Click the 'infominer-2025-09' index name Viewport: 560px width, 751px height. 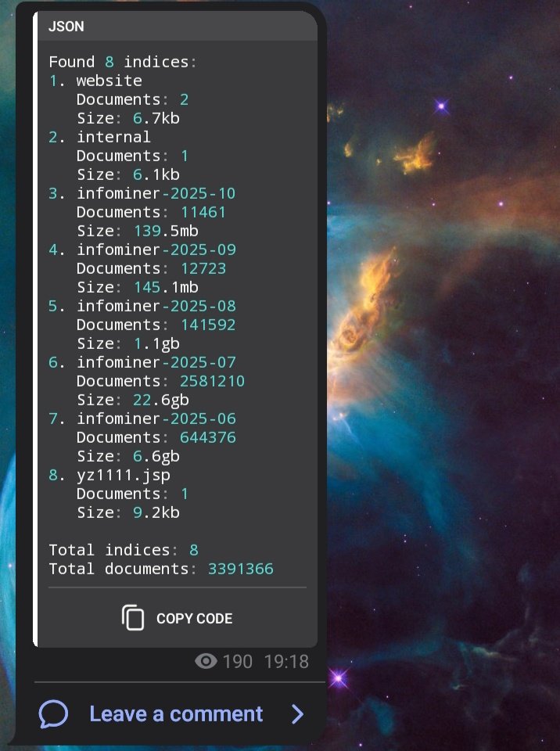coord(156,250)
